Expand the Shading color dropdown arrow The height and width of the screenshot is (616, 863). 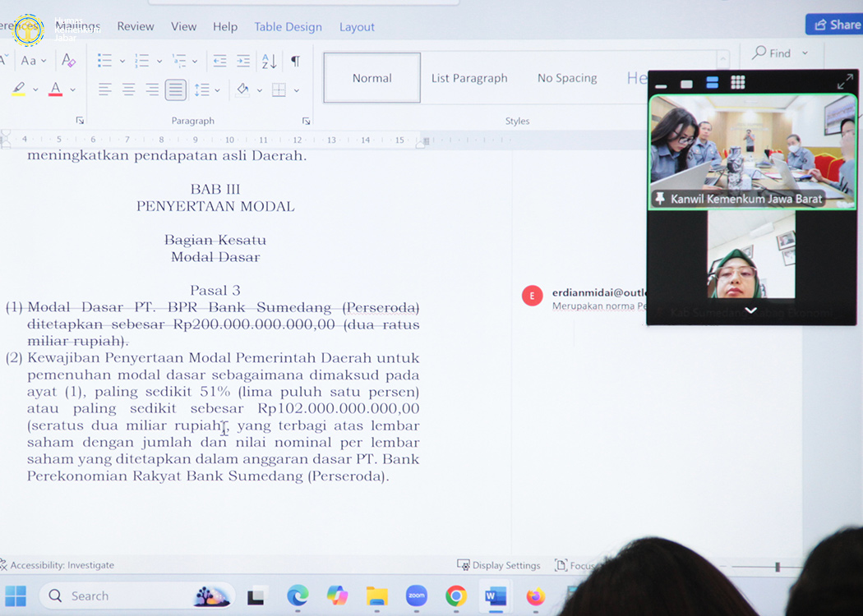coord(260,90)
